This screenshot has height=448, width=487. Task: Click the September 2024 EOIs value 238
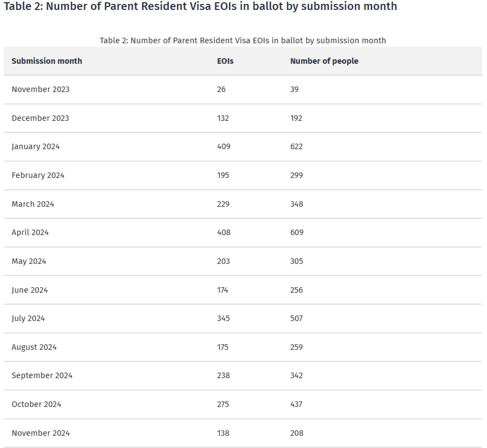click(223, 375)
